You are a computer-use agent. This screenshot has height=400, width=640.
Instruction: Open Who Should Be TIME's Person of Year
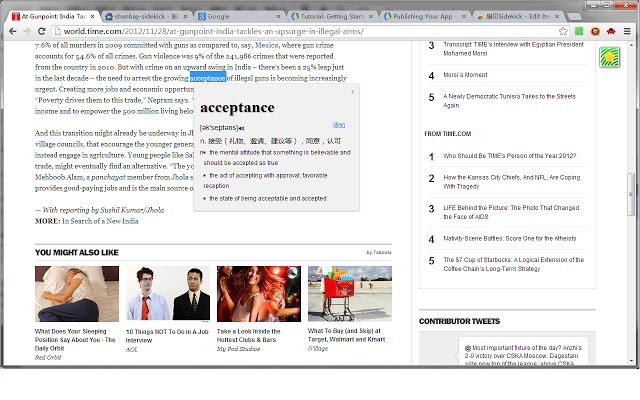tap(510, 156)
